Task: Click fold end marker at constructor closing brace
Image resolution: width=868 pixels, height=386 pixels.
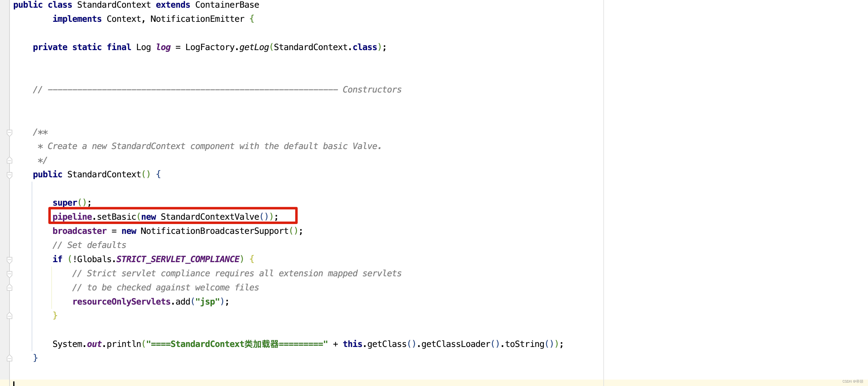Action: [10, 358]
